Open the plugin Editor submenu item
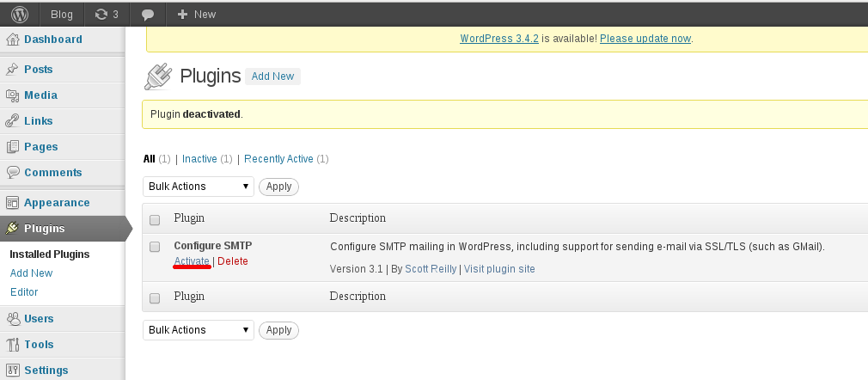This screenshot has width=868, height=380. pos(24,292)
